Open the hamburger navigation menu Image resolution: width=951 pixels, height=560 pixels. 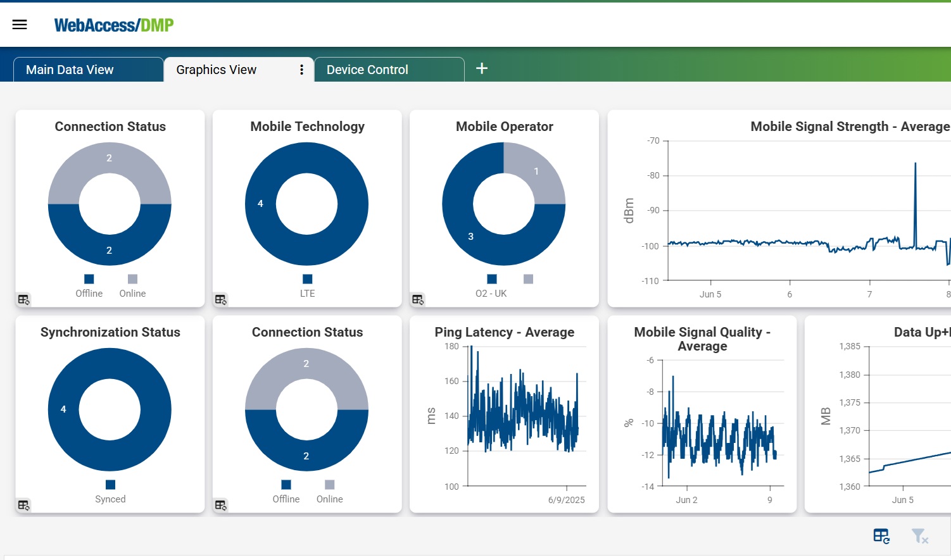point(20,25)
